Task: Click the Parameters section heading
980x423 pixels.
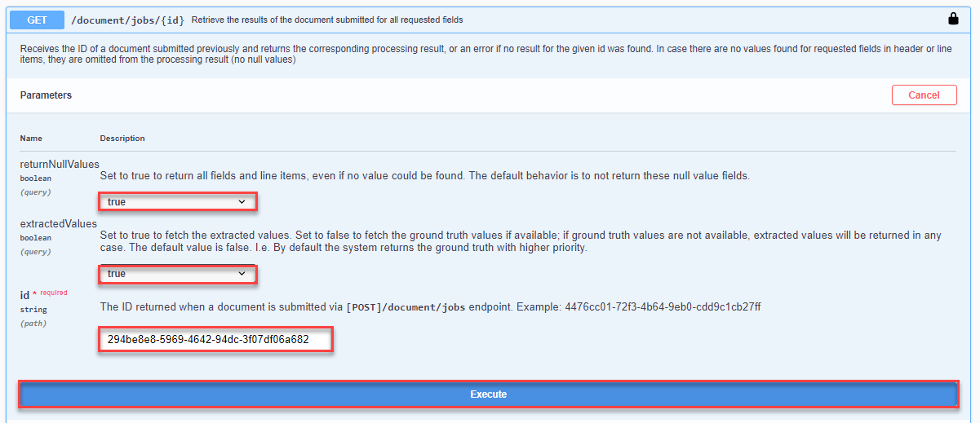Action: (x=46, y=95)
